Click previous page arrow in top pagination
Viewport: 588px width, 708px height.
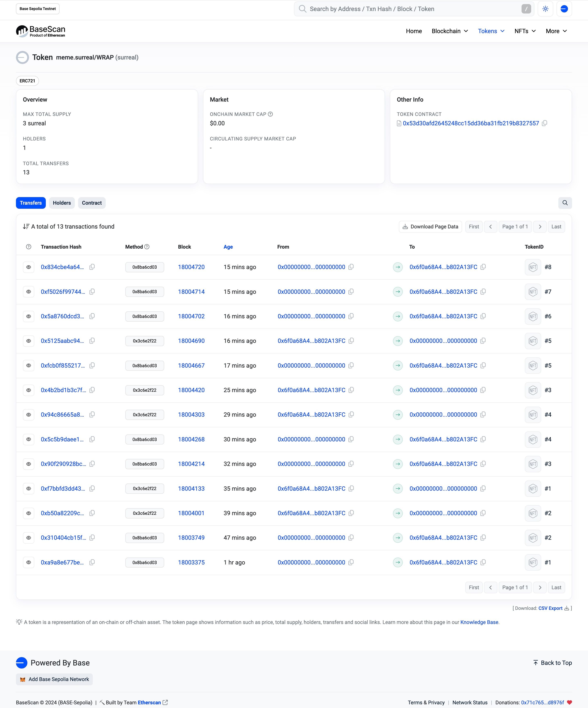(x=490, y=227)
